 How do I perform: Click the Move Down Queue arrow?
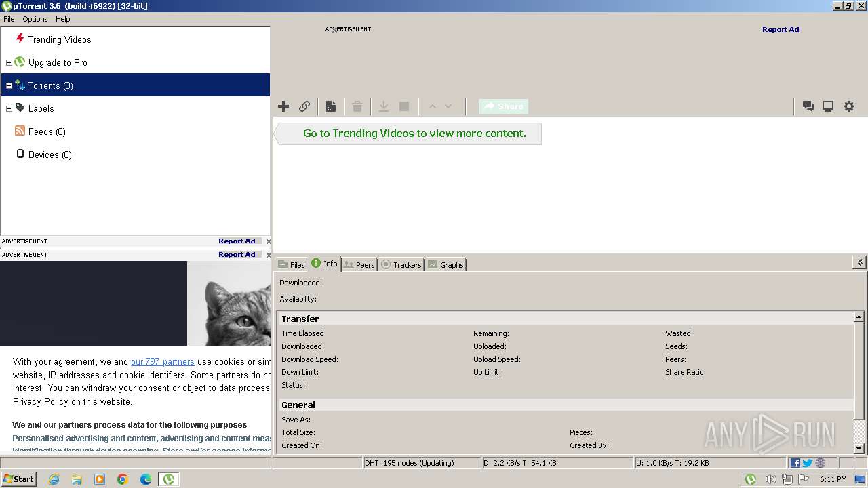pyautogui.click(x=448, y=106)
